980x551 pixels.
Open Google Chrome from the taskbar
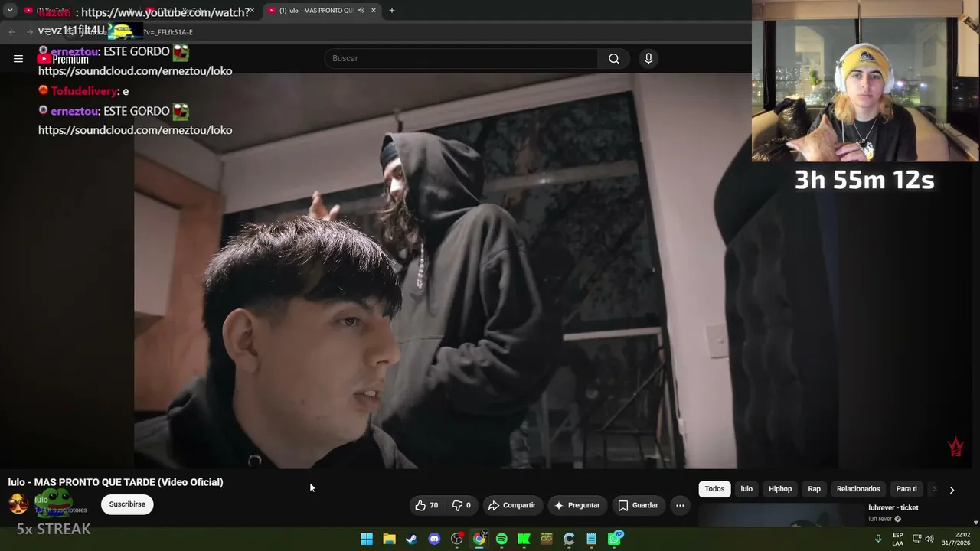point(479,539)
